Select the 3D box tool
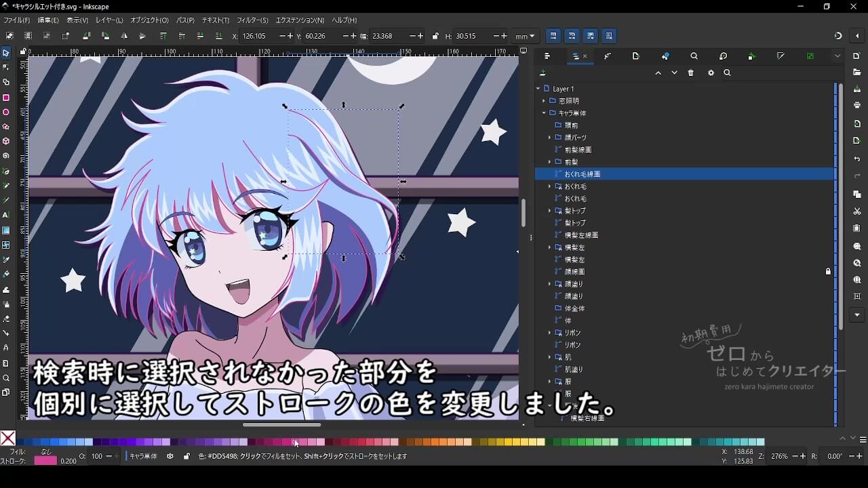This screenshot has width=868, height=488. point(6,141)
